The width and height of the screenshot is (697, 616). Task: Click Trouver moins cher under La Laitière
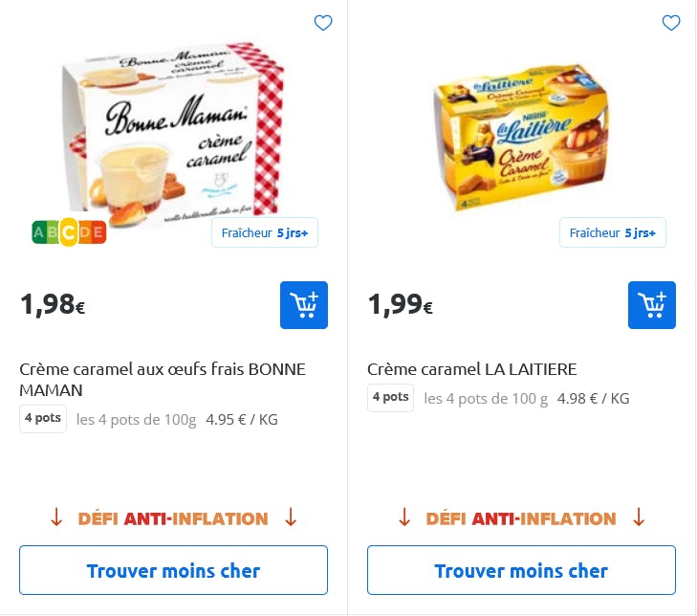coord(521,570)
